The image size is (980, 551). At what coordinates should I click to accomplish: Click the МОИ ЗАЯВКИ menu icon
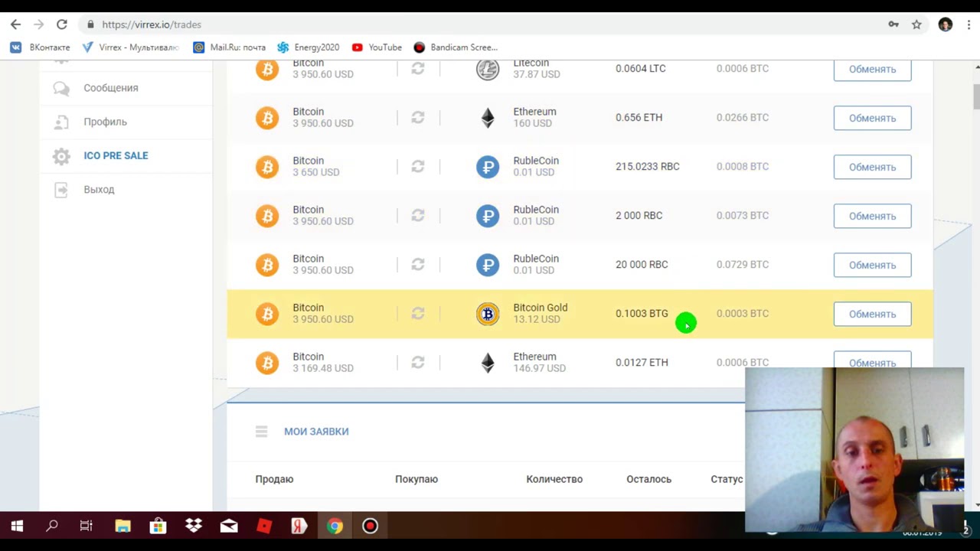pos(261,432)
